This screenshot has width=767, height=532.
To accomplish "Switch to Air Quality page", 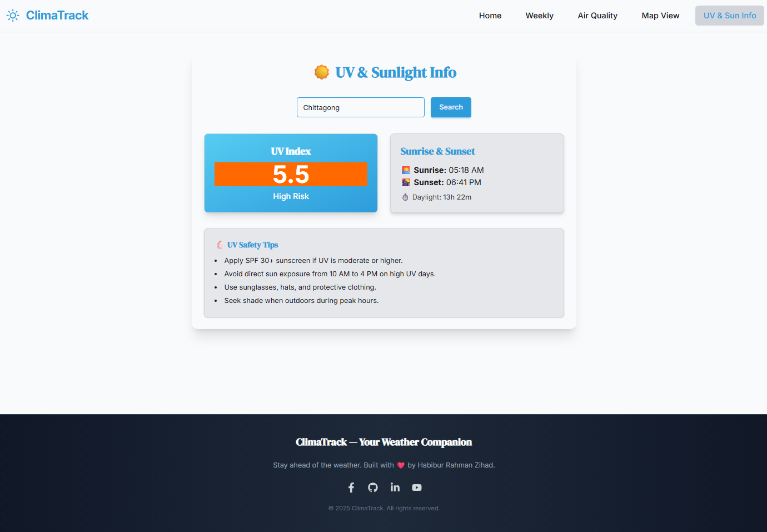I will click(597, 16).
